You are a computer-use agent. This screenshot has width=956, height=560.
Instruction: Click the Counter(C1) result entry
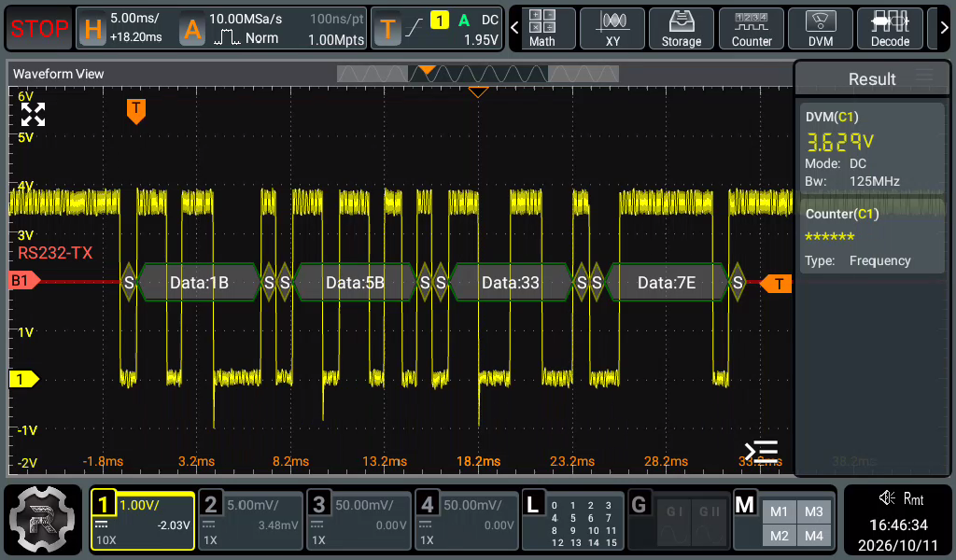[872, 238]
